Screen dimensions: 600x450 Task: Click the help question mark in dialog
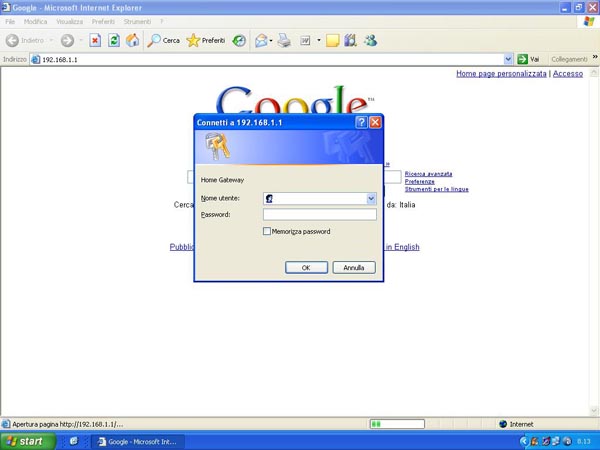361,122
